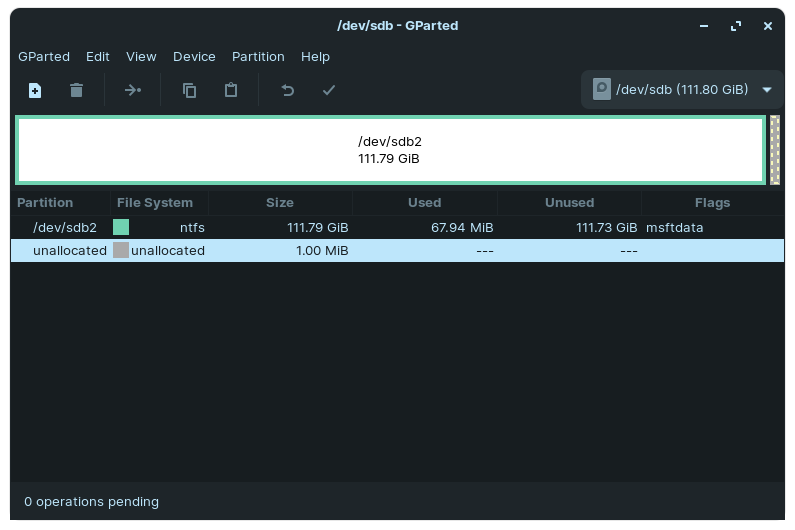This screenshot has width=795, height=530.
Task: Click the 111.79 GiB size cell in table
Action: pyautogui.click(x=318, y=228)
